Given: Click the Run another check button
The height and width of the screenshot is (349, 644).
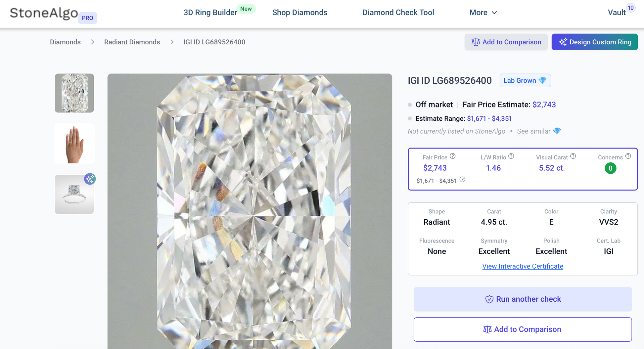Looking at the screenshot, I should click(523, 299).
